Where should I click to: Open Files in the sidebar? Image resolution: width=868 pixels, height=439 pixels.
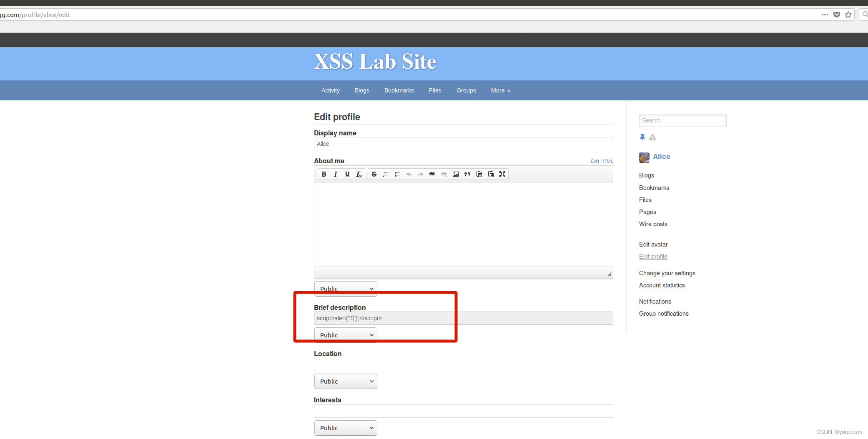click(x=645, y=200)
